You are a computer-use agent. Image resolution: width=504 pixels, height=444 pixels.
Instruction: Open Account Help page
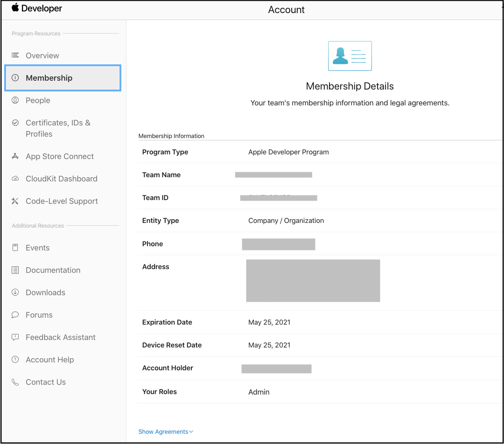pyautogui.click(x=49, y=360)
